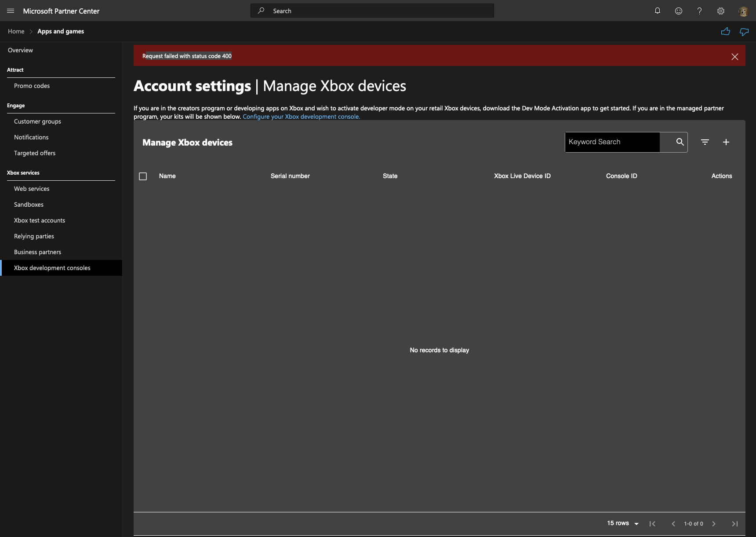Dismiss the status code 400 error banner

click(735, 57)
